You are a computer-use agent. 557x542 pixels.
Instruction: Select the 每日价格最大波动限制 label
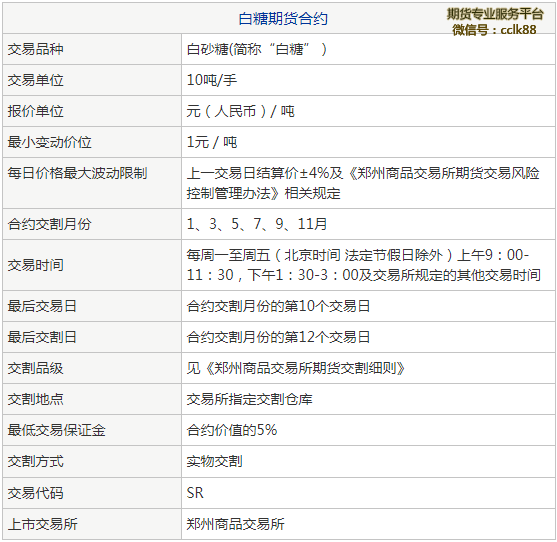pyautogui.click(x=77, y=173)
